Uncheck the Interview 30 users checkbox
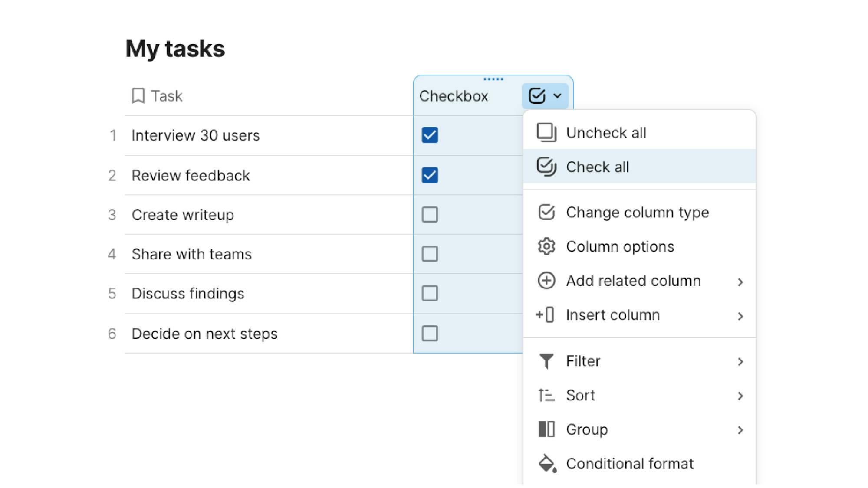 click(x=430, y=135)
